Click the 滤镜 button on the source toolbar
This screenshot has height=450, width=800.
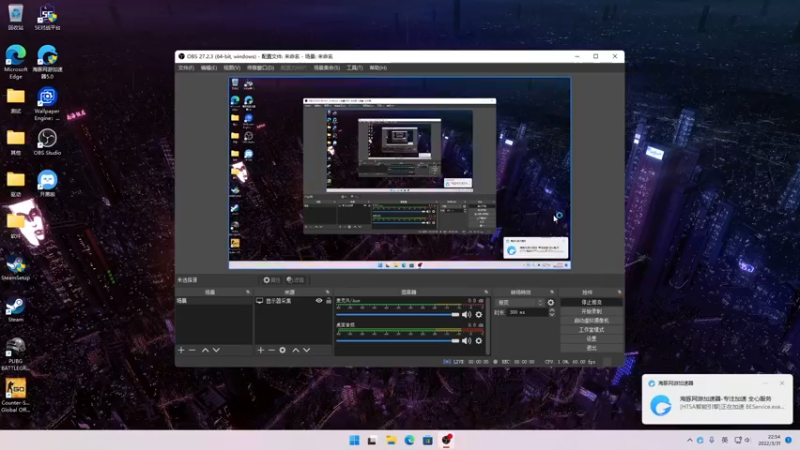pyautogui.click(x=295, y=280)
